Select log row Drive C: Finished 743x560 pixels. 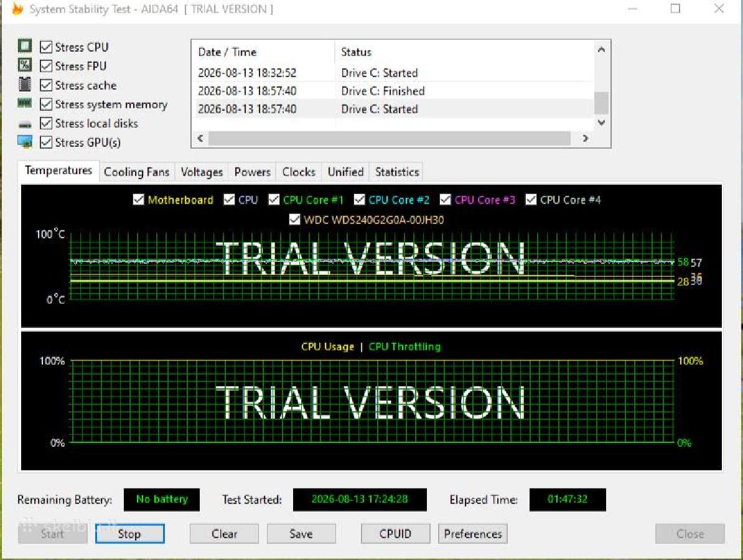[393, 90]
